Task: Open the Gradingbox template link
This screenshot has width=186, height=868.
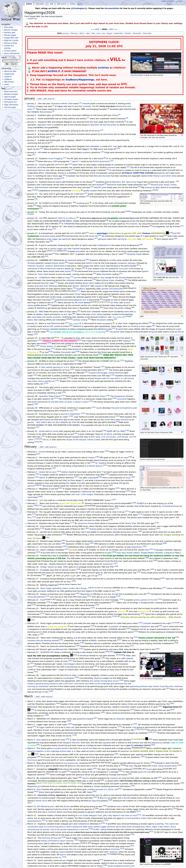Action: tap(79, 8)
